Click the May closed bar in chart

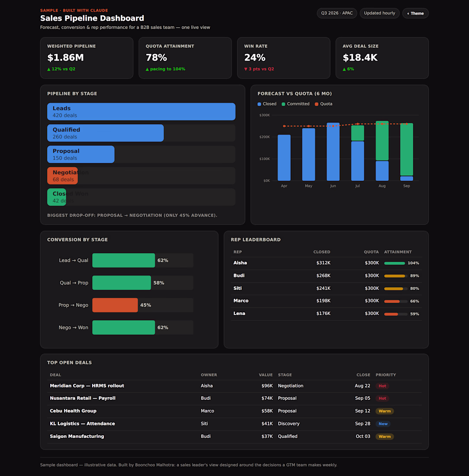point(308,154)
